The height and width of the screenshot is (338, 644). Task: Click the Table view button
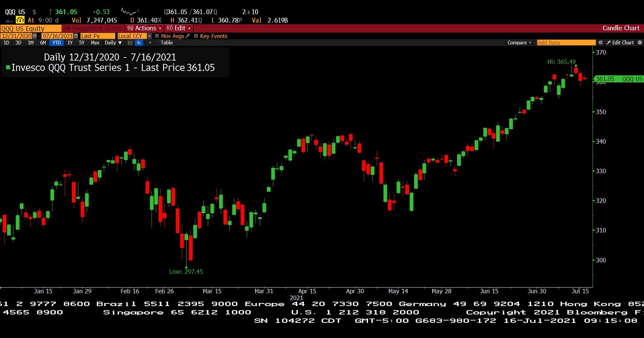[167, 43]
